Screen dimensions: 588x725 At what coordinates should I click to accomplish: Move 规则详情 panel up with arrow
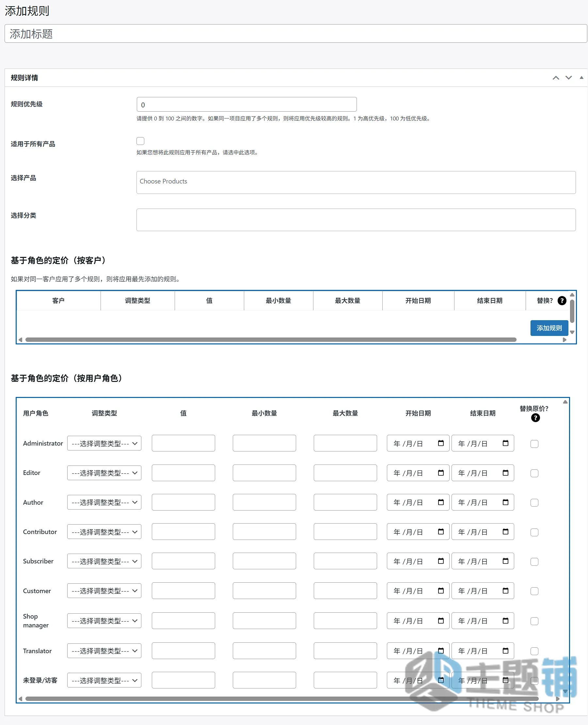tap(556, 78)
